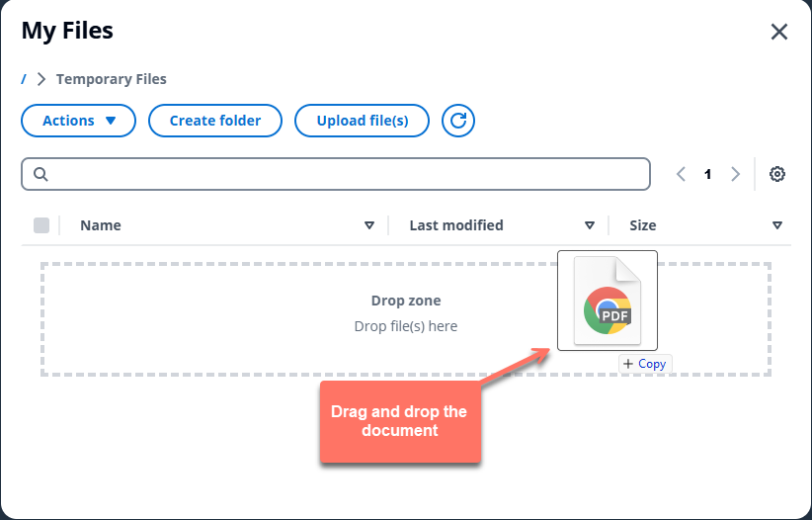Go to the previous page arrow
812x520 pixels.
[681, 174]
